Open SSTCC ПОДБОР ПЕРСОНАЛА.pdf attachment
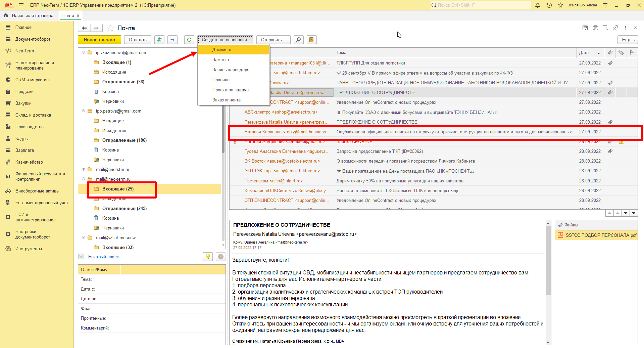This screenshot has height=348, width=644. click(601, 235)
